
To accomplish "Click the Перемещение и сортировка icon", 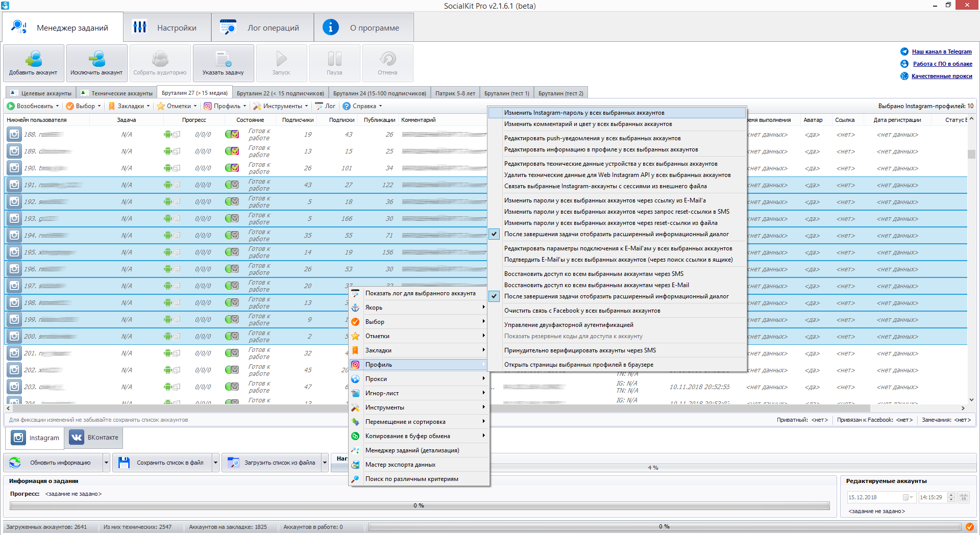I will [355, 422].
